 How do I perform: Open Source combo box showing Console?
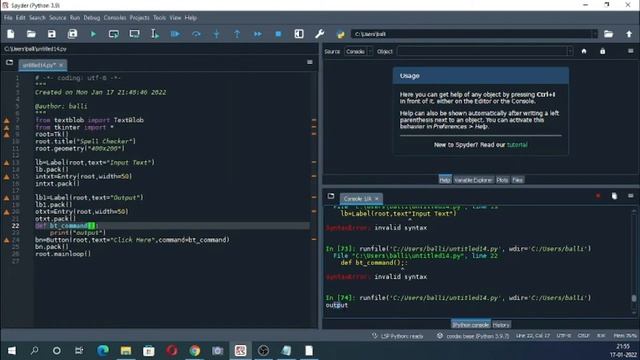coord(358,51)
